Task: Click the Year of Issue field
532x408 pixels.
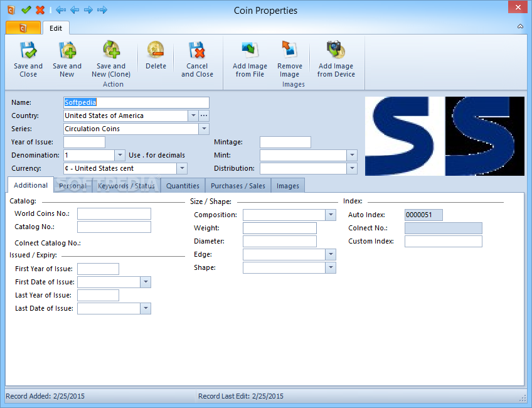Action: (85, 142)
